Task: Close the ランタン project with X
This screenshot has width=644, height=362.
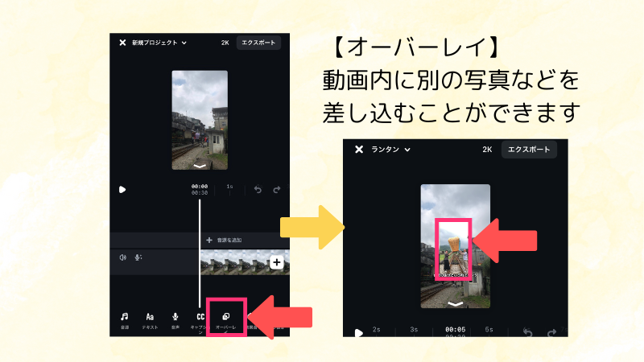Action: coord(359,150)
